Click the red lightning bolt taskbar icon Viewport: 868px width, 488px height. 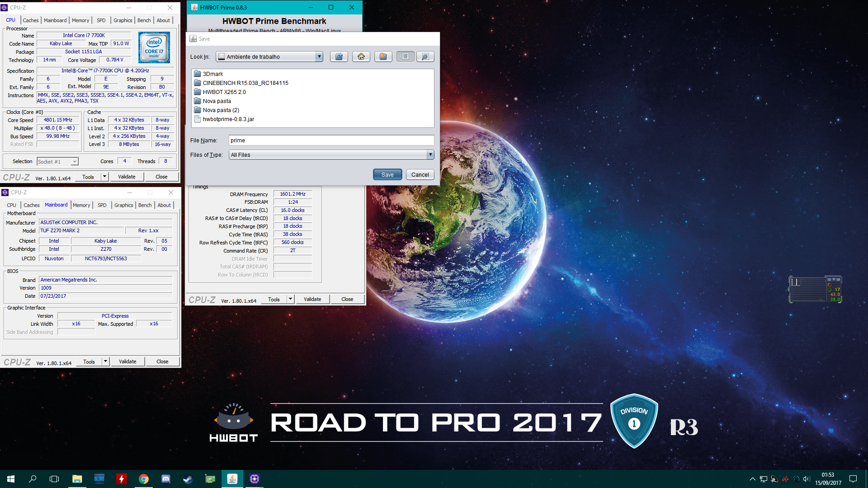tap(122, 479)
